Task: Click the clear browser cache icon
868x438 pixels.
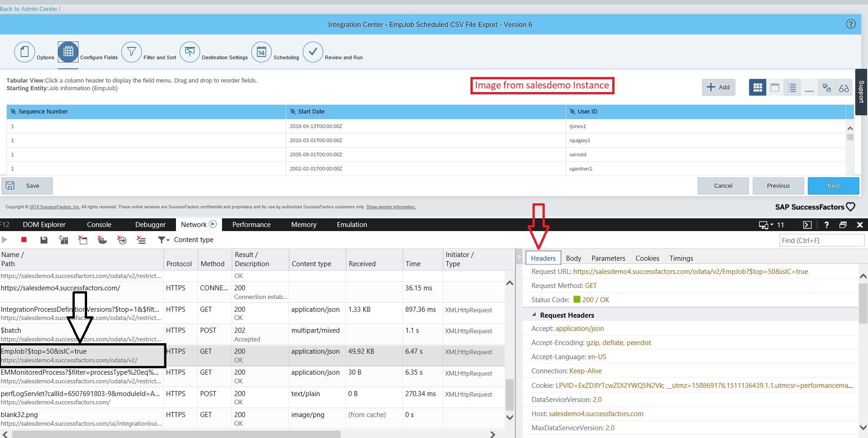Action: click(83, 240)
